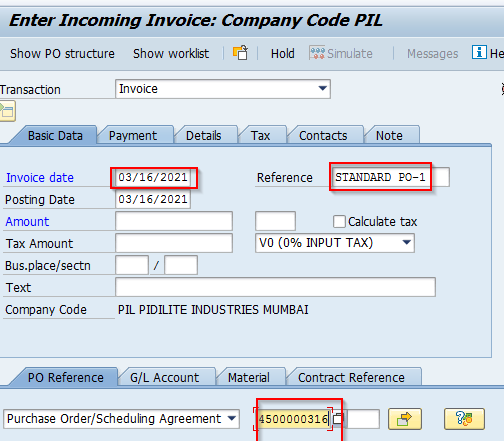Click the folder icon below Transaction
This screenshot has width=504, height=441.
7,111
